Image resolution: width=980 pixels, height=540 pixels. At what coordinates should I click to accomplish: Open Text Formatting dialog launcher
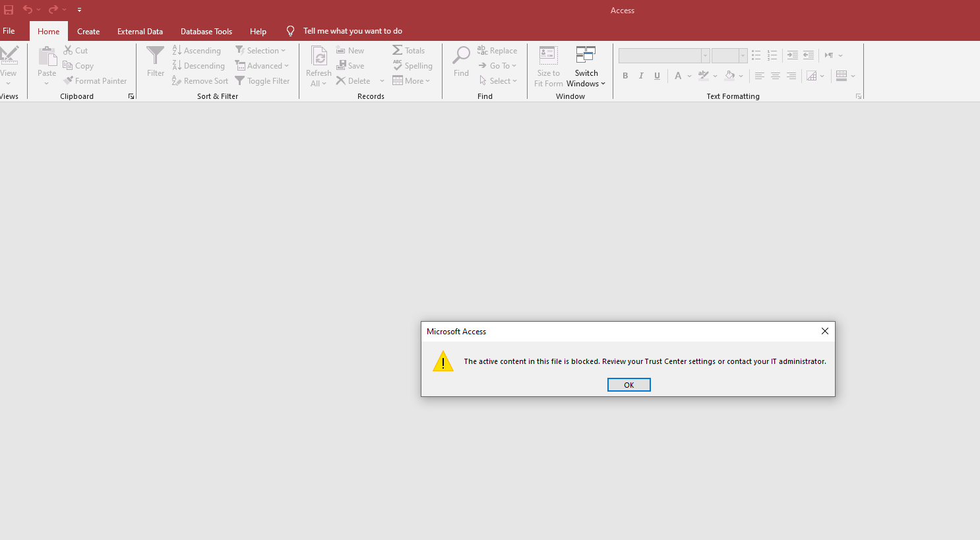click(859, 96)
